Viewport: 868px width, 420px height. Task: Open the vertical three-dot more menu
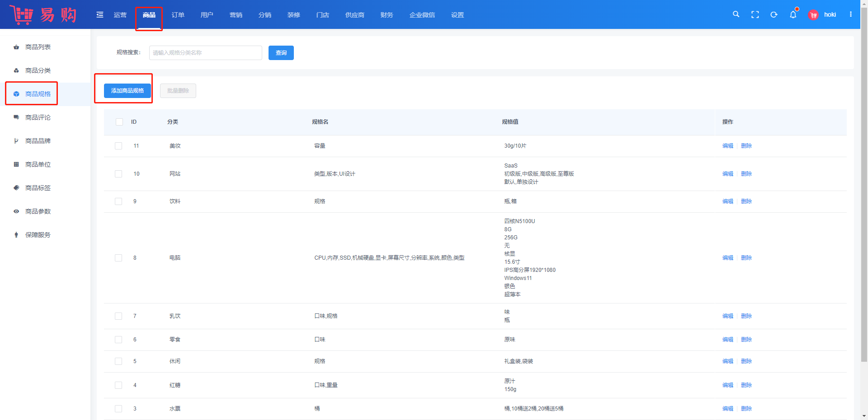[851, 14]
